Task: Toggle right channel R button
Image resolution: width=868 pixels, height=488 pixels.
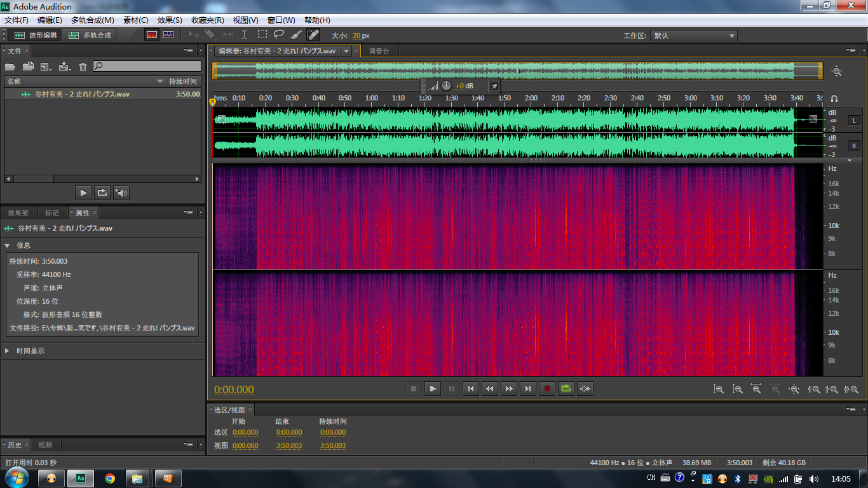Action: 854,146
